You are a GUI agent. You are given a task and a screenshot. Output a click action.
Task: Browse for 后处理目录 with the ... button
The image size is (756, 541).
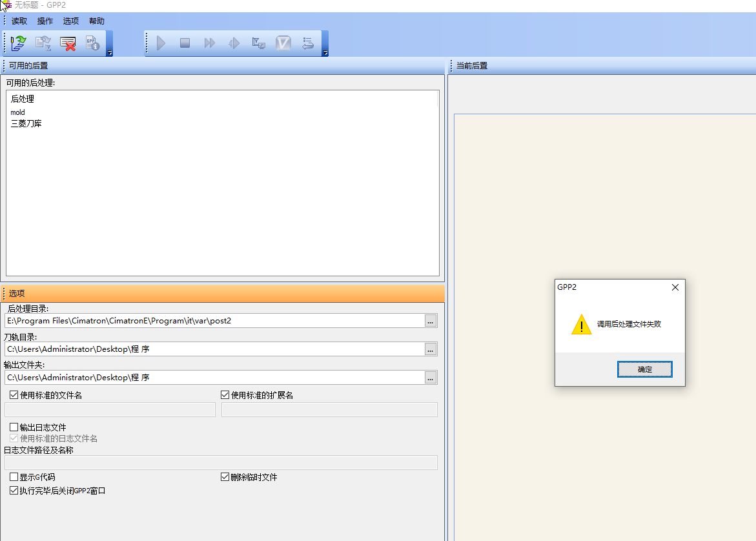coord(431,321)
